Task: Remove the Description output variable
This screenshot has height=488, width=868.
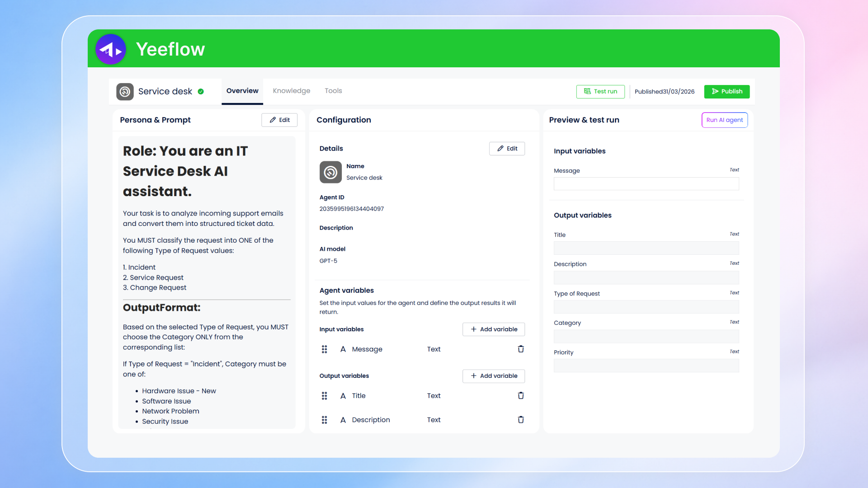Action: tap(521, 419)
